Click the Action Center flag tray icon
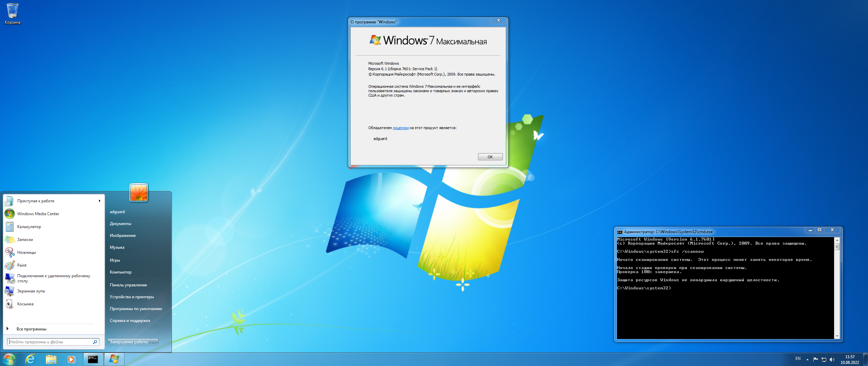This screenshot has height=366, width=868. point(815,359)
